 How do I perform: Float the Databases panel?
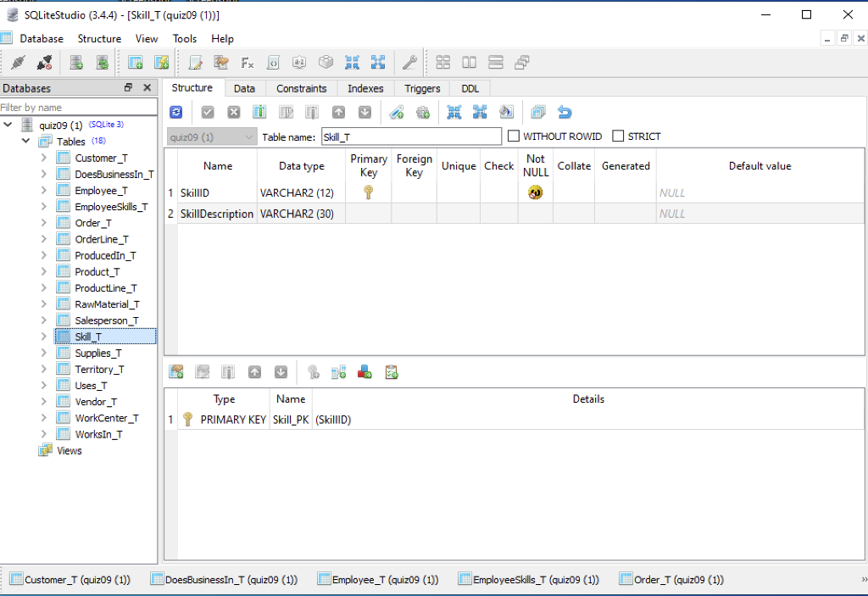point(129,87)
